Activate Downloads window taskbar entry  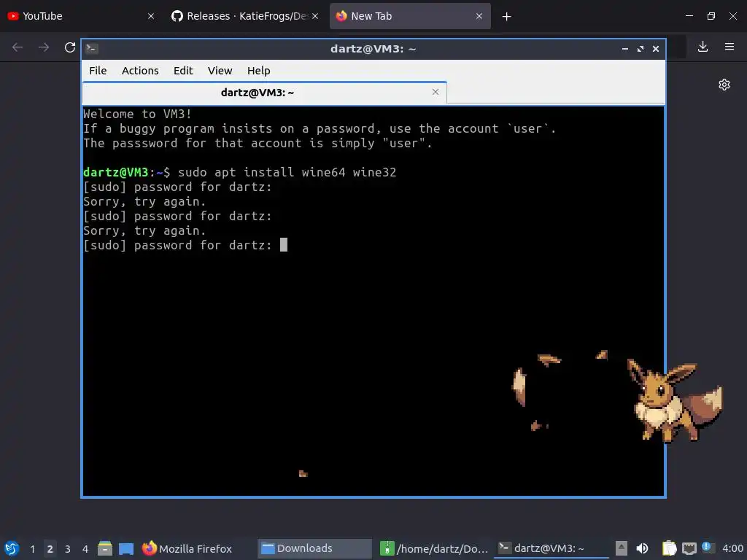pos(314,548)
